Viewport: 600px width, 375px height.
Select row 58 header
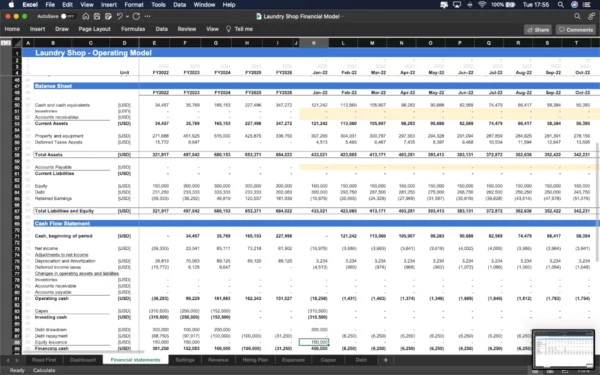pyautogui.click(x=17, y=155)
